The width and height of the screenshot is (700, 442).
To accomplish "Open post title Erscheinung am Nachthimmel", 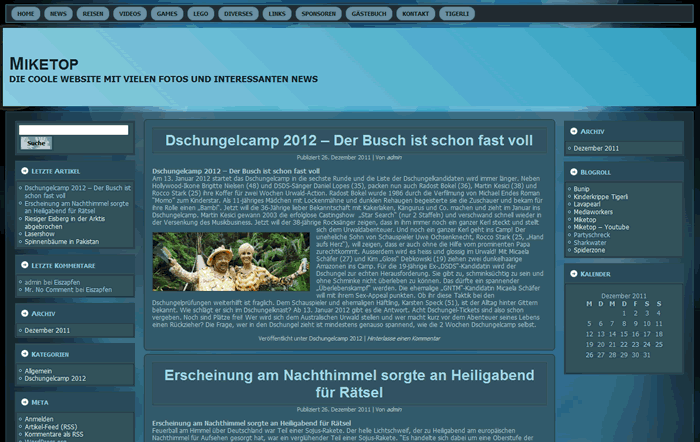I will click(x=349, y=384).
